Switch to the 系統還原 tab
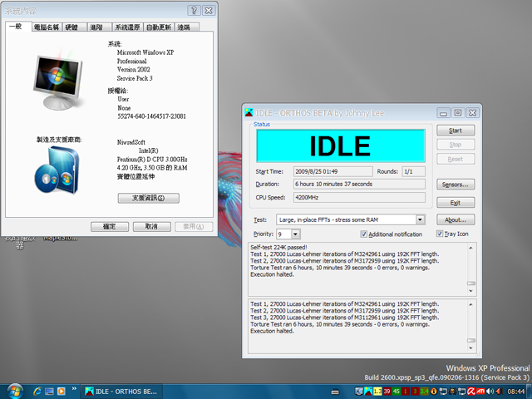The image size is (532, 399). (x=127, y=27)
